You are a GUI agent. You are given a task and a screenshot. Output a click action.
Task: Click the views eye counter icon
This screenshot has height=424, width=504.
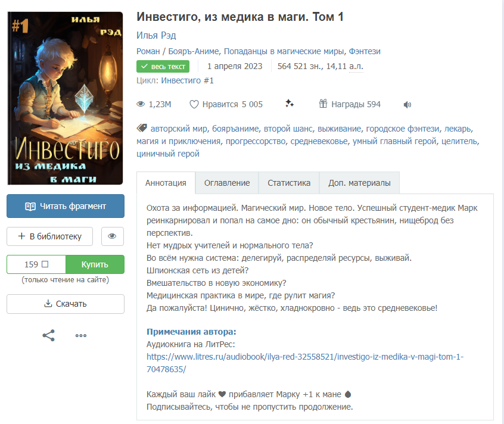pyautogui.click(x=141, y=104)
